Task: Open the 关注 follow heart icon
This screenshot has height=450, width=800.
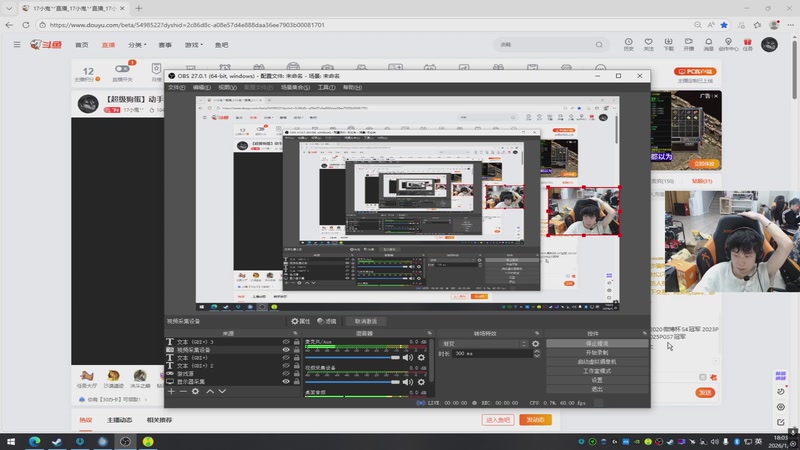Action: pos(648,44)
